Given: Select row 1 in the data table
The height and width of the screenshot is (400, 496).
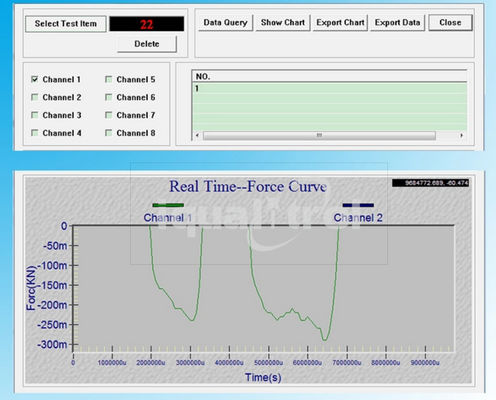Looking at the screenshot, I should click(x=329, y=88).
